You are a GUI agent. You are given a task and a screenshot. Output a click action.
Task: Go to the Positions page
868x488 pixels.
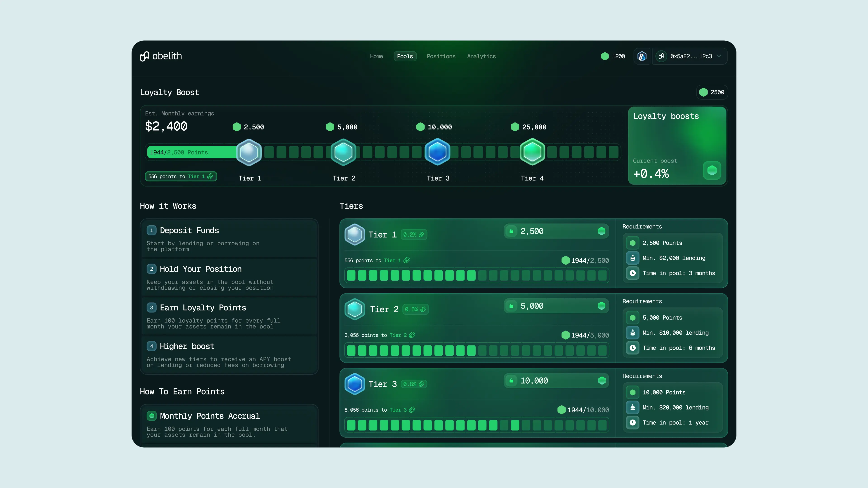pos(441,56)
